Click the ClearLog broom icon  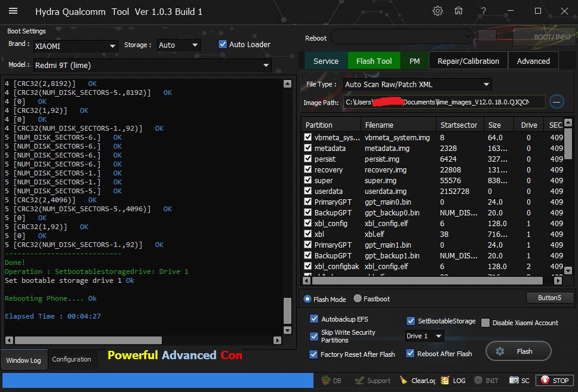click(403, 380)
